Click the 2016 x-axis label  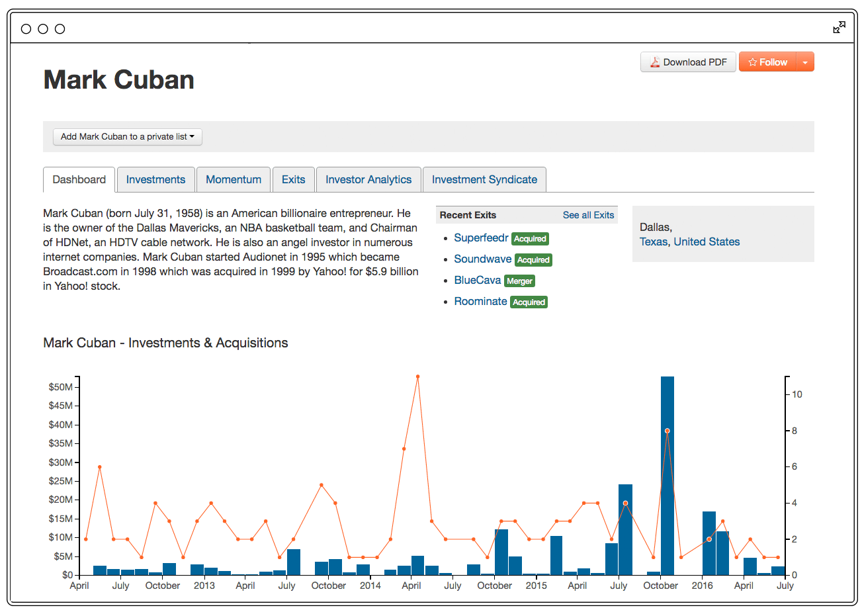pyautogui.click(x=702, y=586)
